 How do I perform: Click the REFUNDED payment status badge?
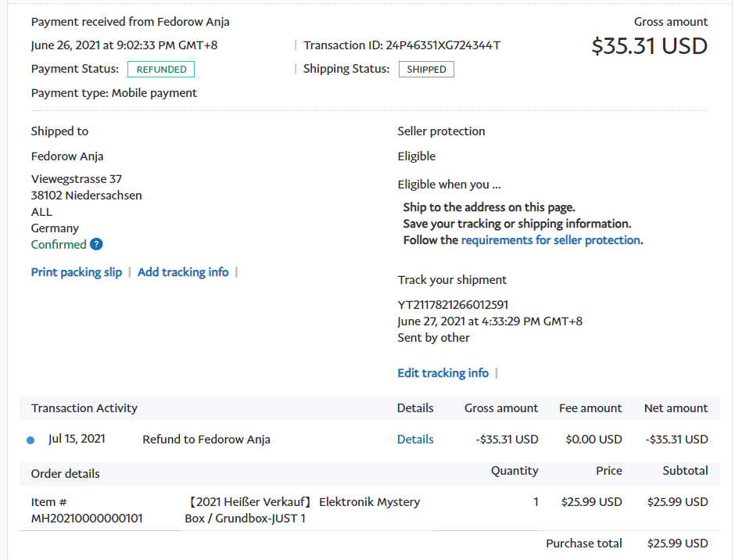(161, 70)
